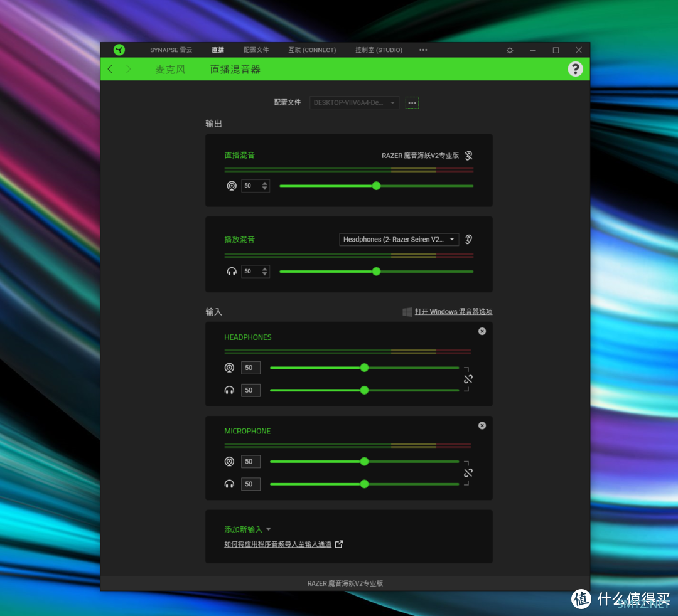This screenshot has height=616, width=678.
Task: Click broadcast icon in 直播混音 panel
Action: pyautogui.click(x=232, y=186)
